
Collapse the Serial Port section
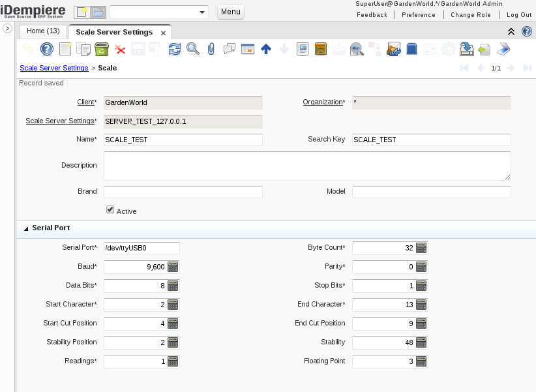pos(26,229)
